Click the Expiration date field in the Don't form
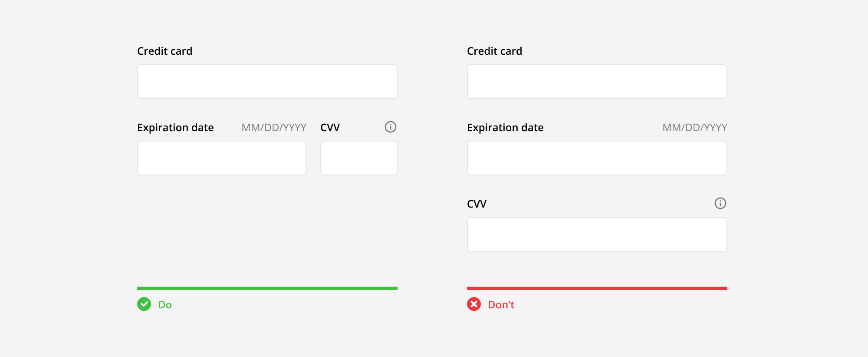 (x=597, y=158)
